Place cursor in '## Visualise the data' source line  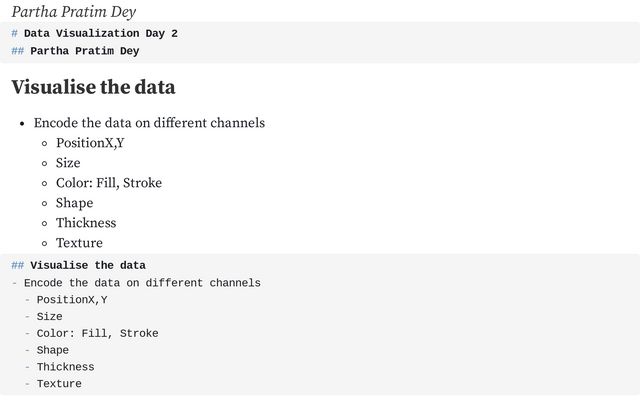(78, 265)
